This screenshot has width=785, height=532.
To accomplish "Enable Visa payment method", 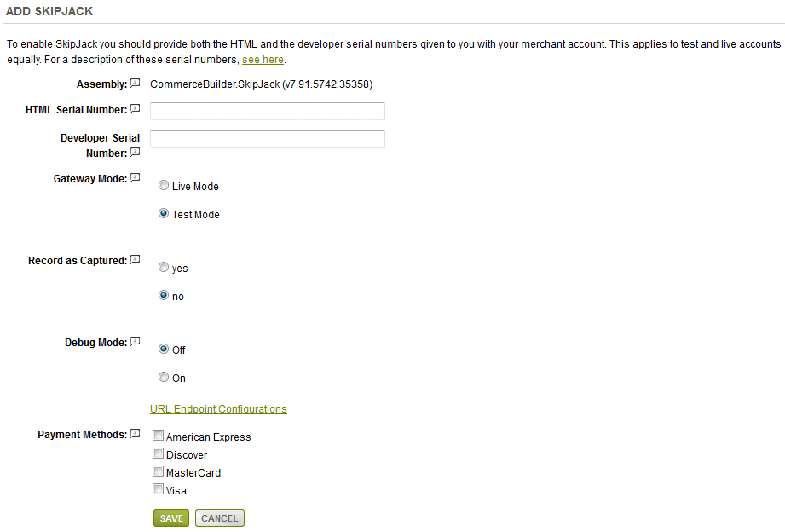I will point(158,490).
